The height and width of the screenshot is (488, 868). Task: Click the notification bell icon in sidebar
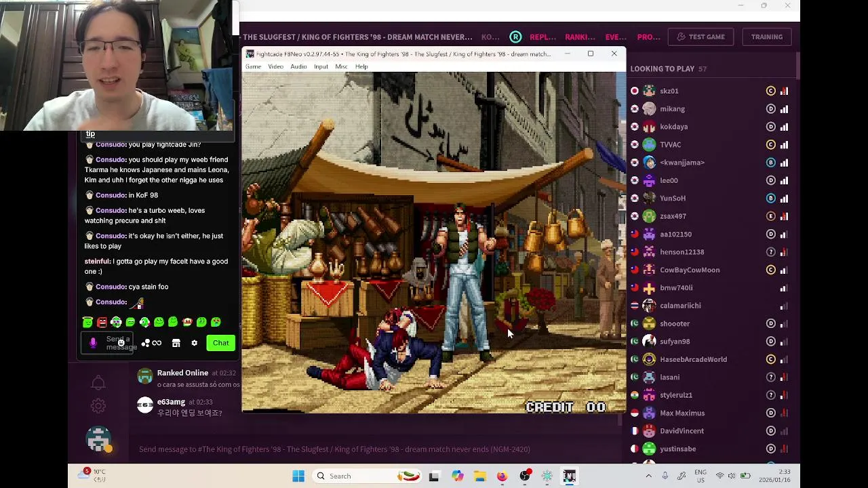tap(98, 383)
